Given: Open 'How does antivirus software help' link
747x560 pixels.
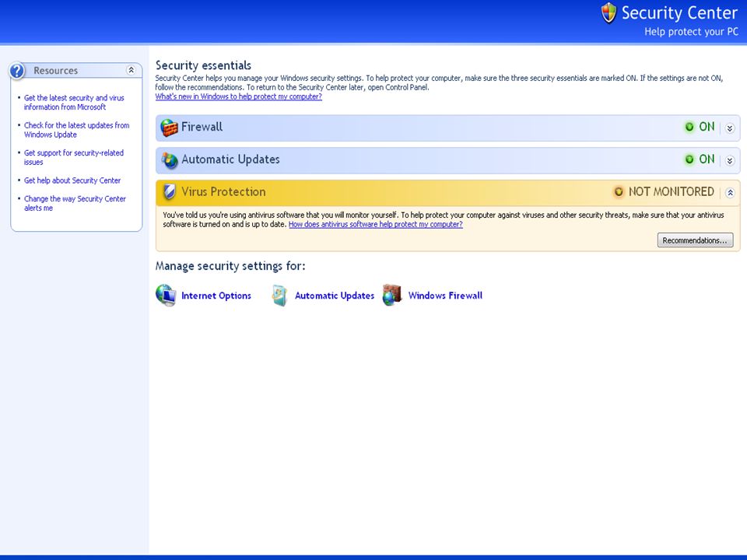Looking at the screenshot, I should 375,224.
